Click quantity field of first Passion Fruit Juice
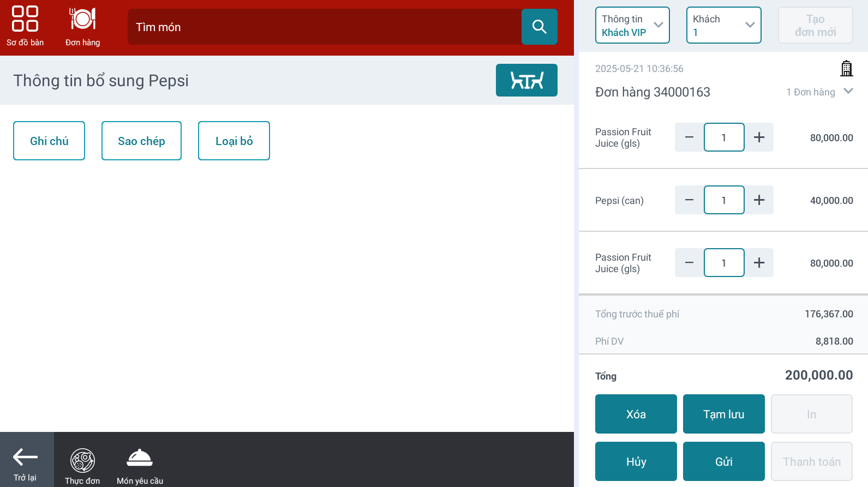The height and width of the screenshot is (487, 868). [x=724, y=137]
